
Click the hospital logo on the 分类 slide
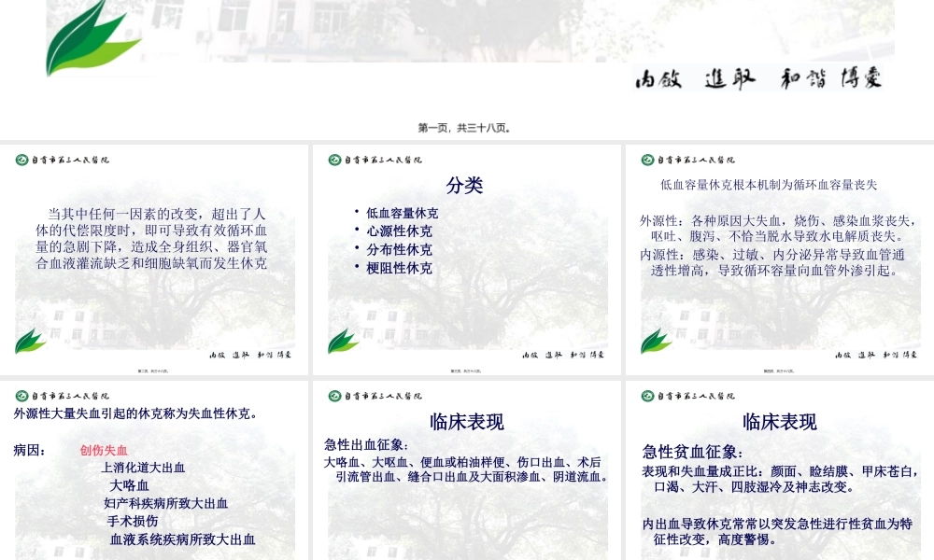tap(334, 159)
